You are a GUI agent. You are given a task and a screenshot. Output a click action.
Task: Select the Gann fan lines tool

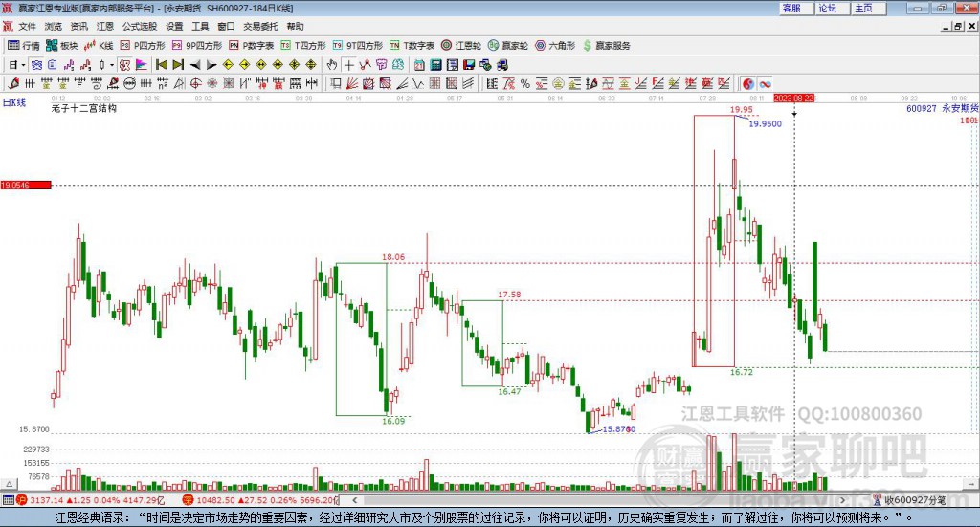352,83
